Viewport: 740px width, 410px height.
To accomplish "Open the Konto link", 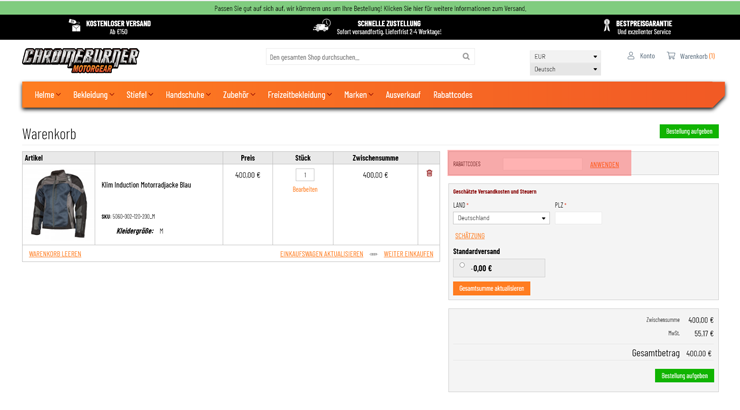I will pos(647,56).
